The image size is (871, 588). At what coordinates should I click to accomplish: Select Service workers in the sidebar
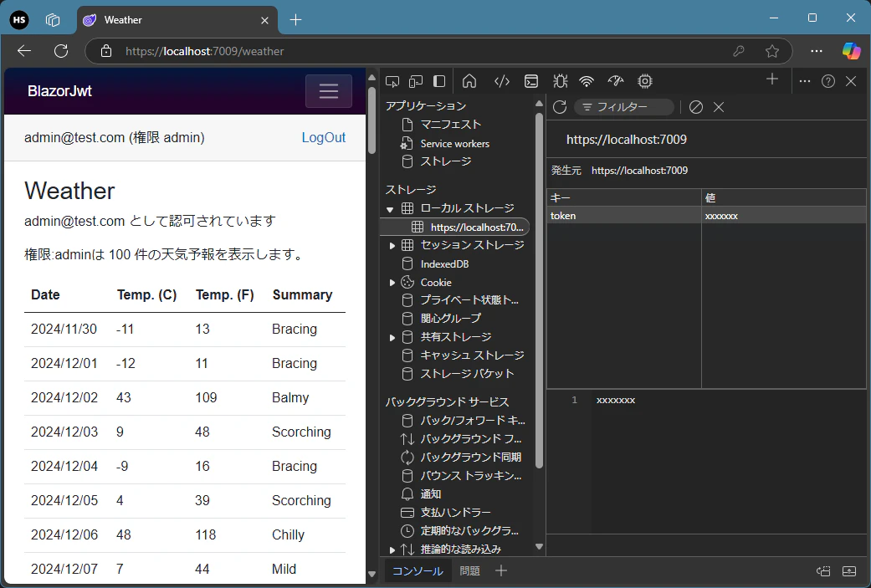[x=455, y=143]
